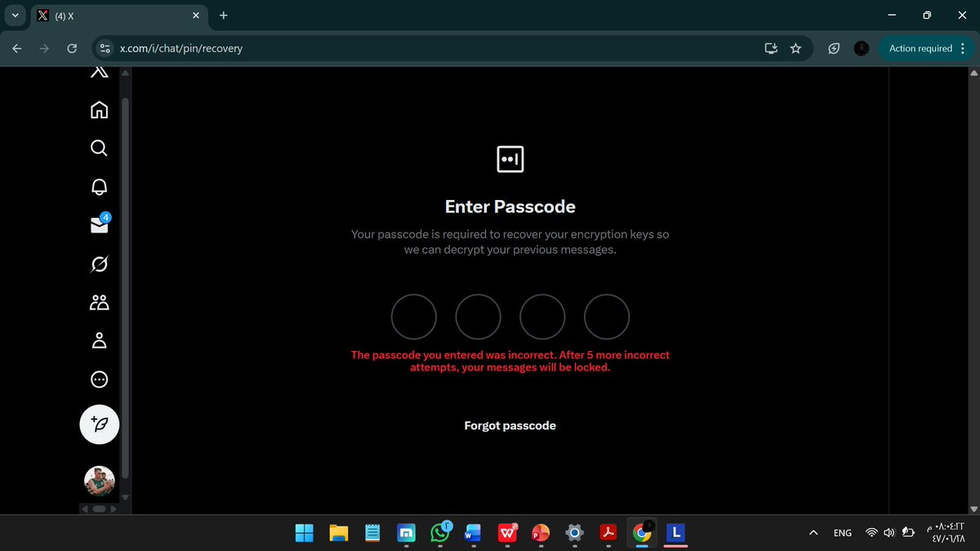This screenshot has height=551, width=980.
Task: Open the energy saver leaf icon
Action: pyautogui.click(x=834, y=48)
